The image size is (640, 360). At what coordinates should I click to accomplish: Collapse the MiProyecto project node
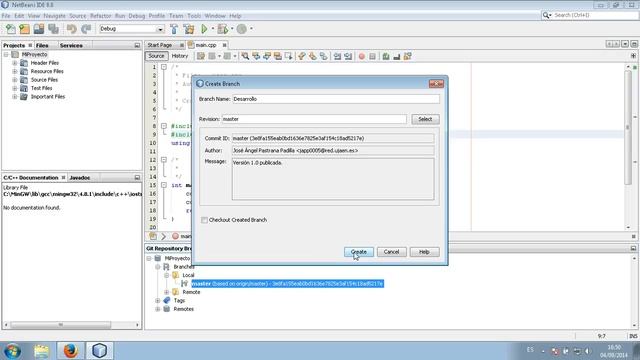point(6,54)
